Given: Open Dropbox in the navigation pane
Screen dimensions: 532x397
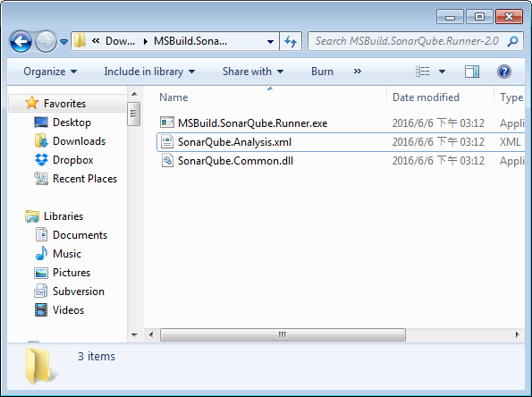Looking at the screenshot, I should (x=73, y=160).
